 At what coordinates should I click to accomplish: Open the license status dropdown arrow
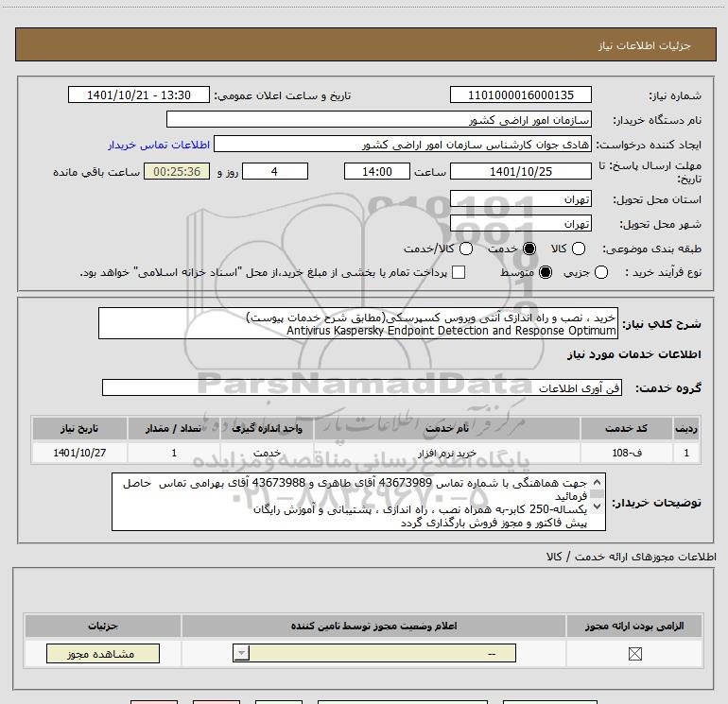[x=241, y=653]
